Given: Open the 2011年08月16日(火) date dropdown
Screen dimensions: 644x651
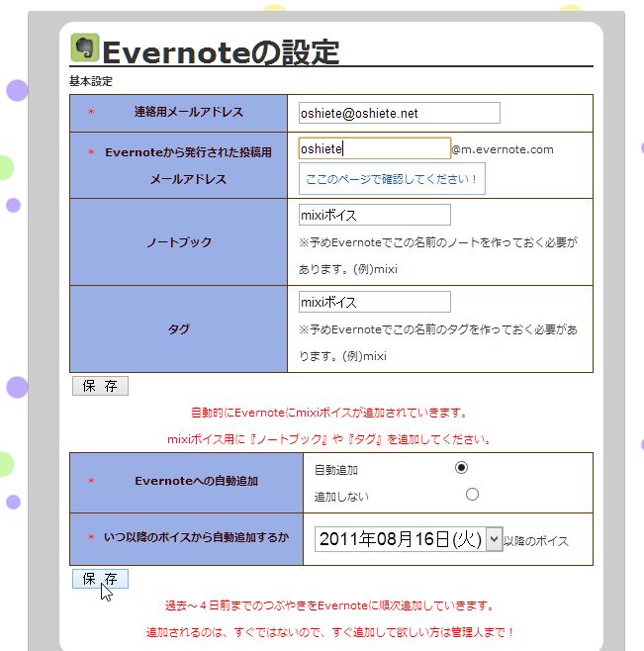Looking at the screenshot, I should point(409,539).
